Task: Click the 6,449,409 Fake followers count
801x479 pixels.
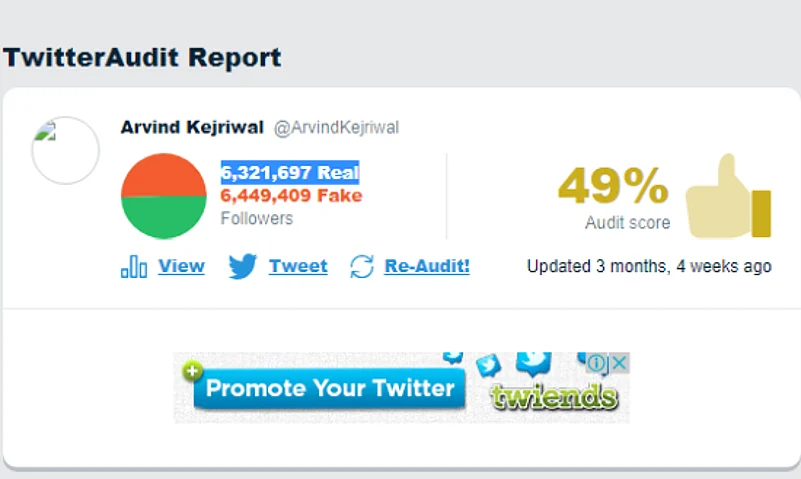Action: click(x=291, y=195)
